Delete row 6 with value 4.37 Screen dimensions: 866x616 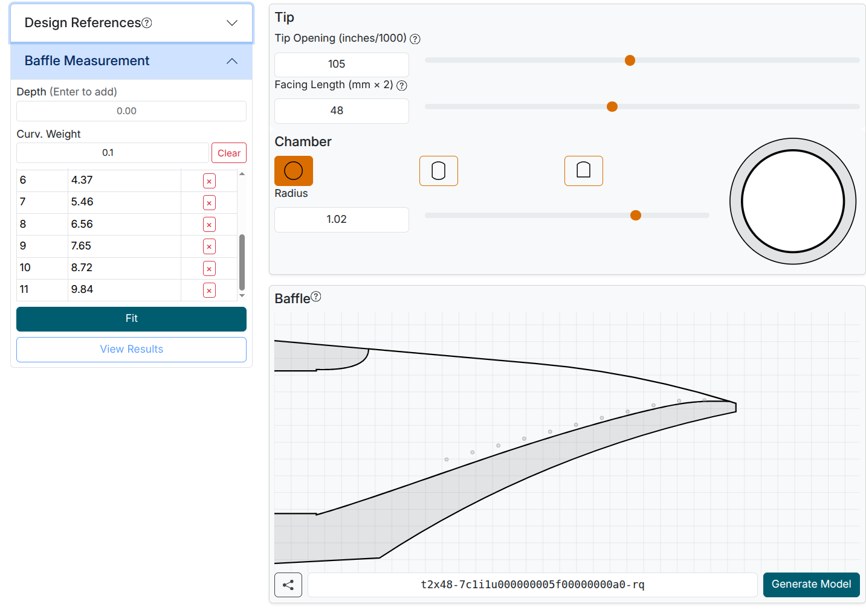click(x=209, y=181)
